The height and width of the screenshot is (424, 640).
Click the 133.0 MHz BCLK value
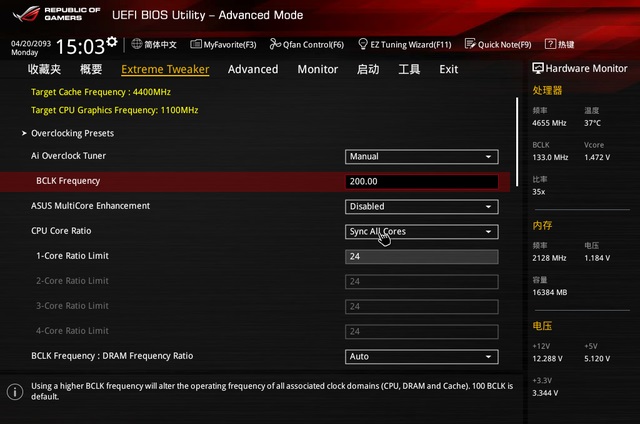pyautogui.click(x=550, y=157)
